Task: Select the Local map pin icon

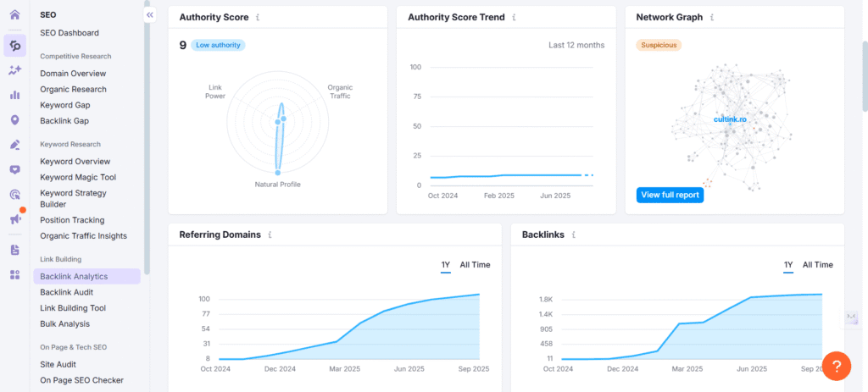Action: pyautogui.click(x=14, y=120)
